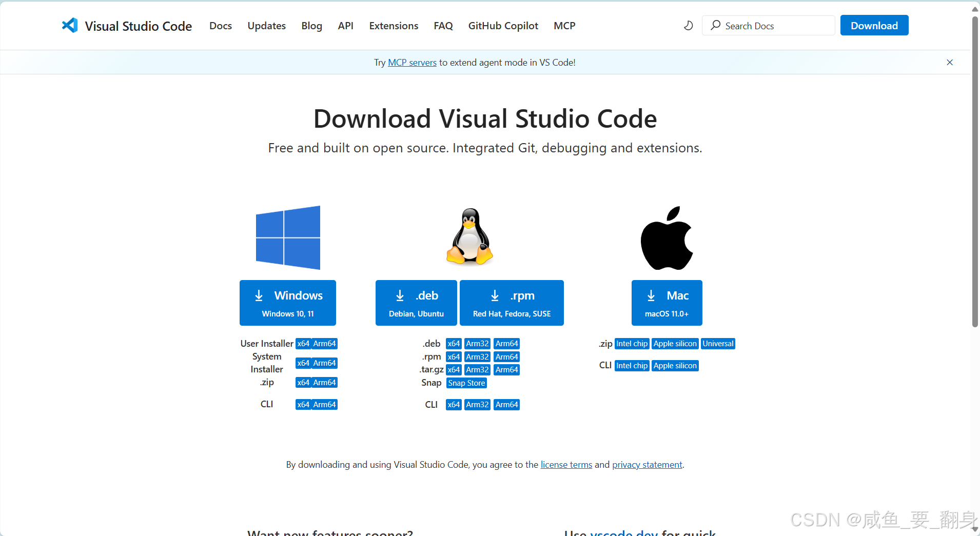Open the license terms link

point(566,465)
